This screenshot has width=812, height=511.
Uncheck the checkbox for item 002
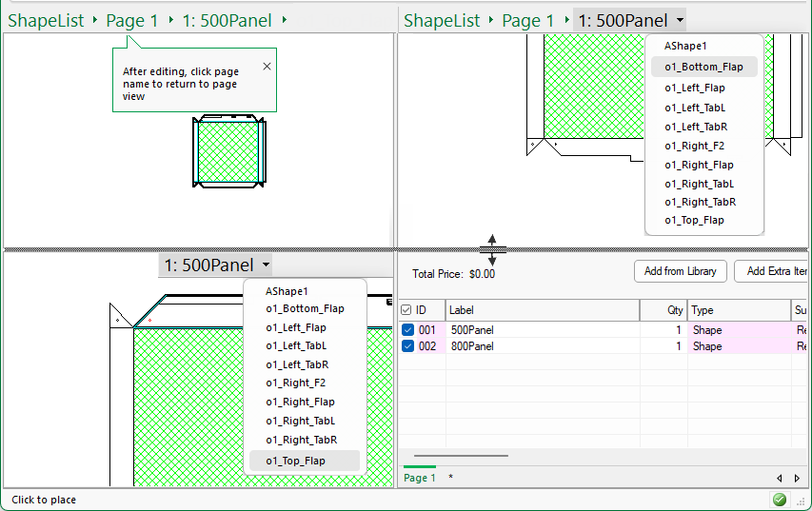[407, 346]
